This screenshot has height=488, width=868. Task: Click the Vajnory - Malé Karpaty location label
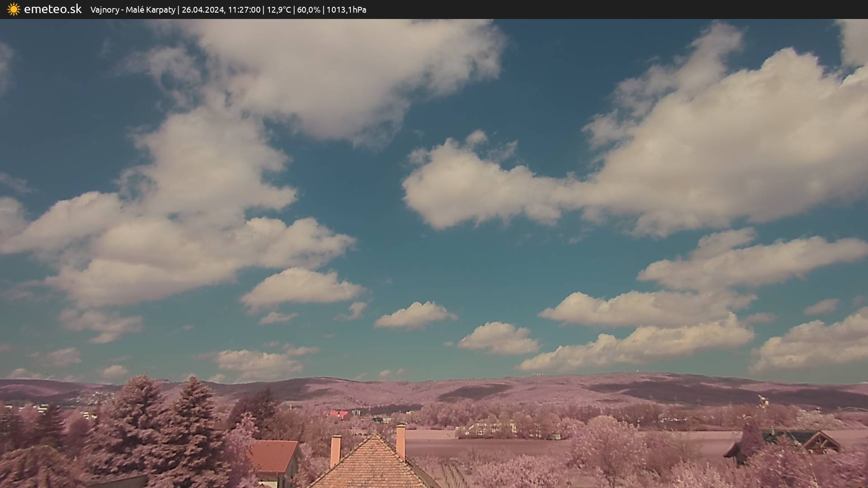[132, 10]
